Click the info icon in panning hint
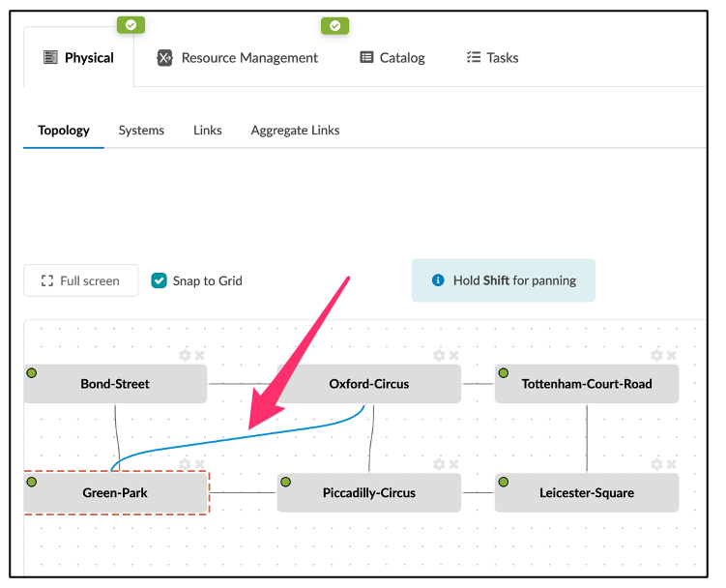726x588 pixels. (438, 279)
